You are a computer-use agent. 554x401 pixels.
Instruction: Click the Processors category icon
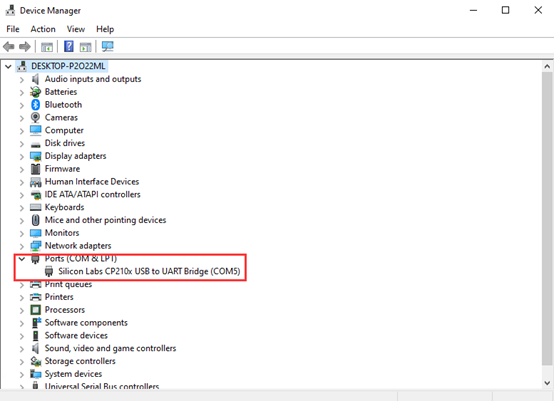pyautogui.click(x=35, y=310)
